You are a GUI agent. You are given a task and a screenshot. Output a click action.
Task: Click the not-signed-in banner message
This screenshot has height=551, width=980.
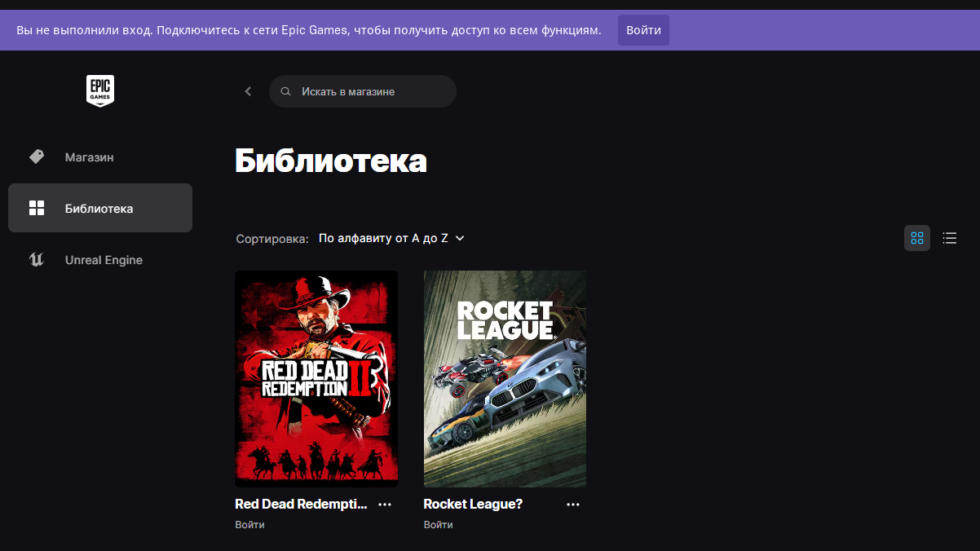[x=309, y=30]
